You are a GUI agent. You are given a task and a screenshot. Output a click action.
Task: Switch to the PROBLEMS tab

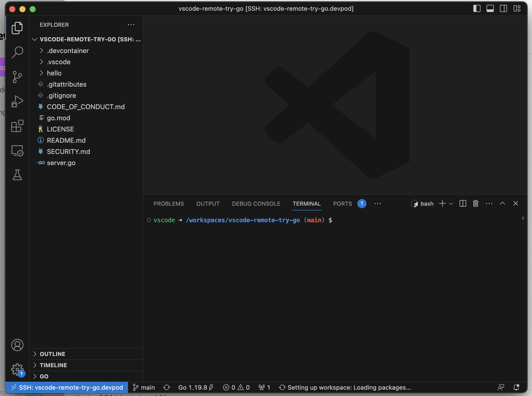(169, 204)
